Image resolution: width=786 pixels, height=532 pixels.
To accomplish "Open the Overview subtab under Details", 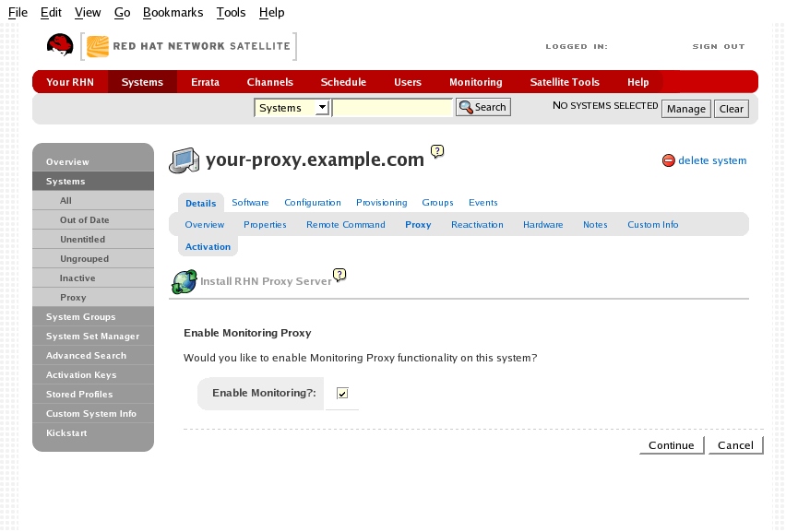I will [x=205, y=224].
